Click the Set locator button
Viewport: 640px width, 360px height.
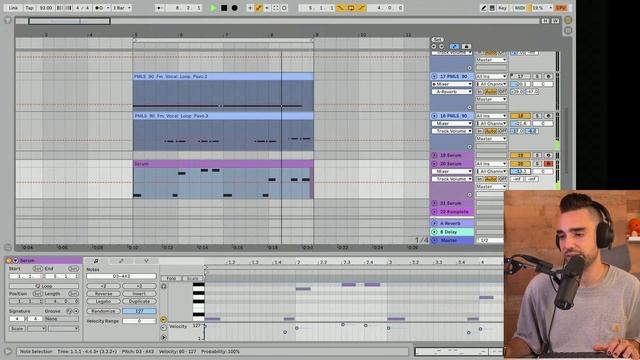point(437,40)
